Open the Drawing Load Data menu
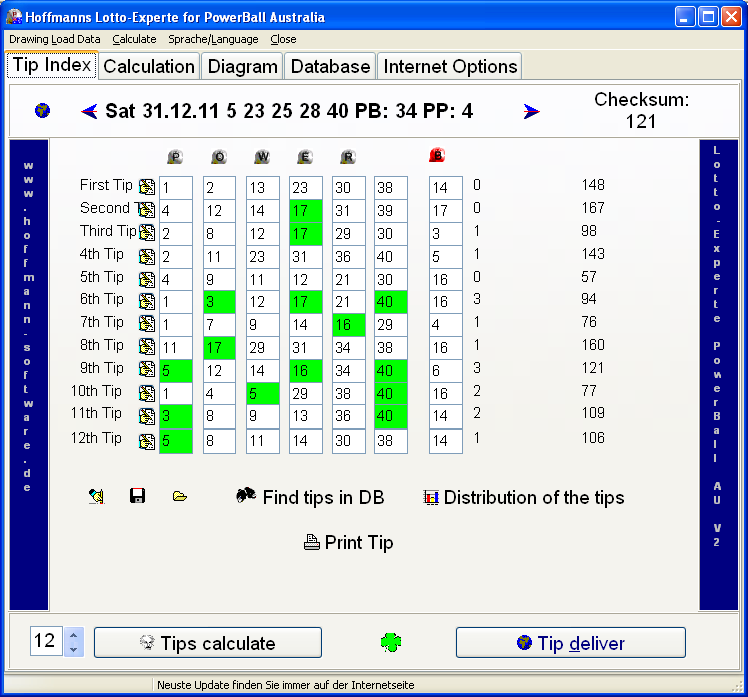The height and width of the screenshot is (697, 748). [x=55, y=39]
